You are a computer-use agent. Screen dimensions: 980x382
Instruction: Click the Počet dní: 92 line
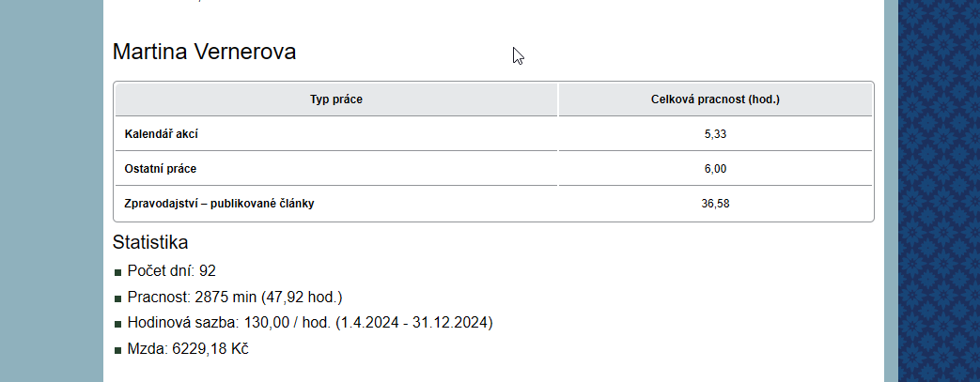pos(172,271)
